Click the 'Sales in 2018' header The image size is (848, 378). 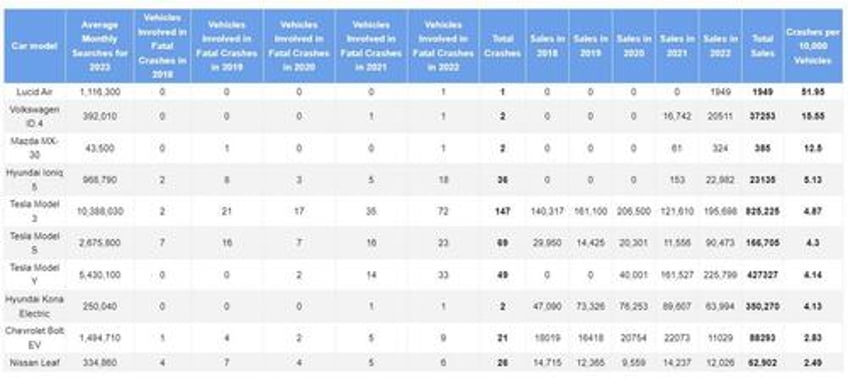[547, 47]
